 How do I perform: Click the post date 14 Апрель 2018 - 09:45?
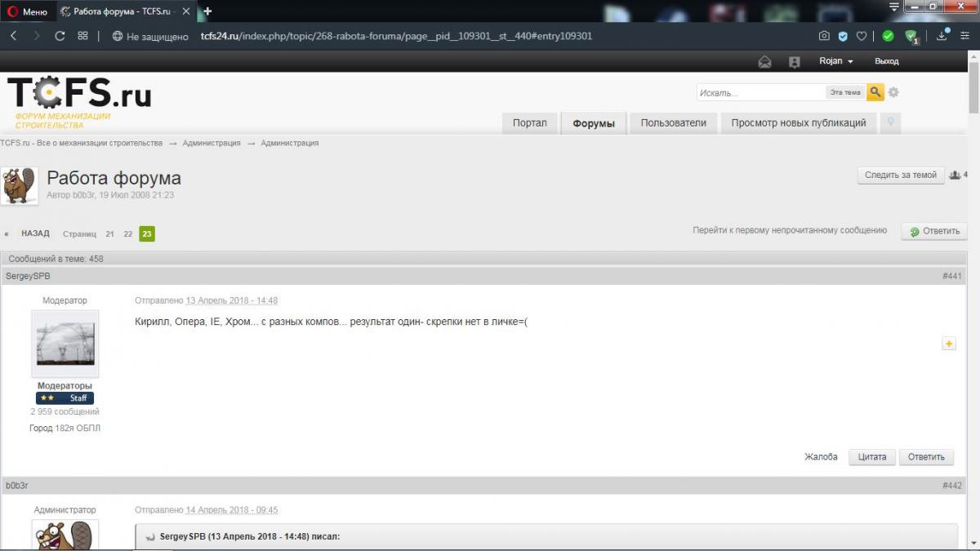click(232, 510)
